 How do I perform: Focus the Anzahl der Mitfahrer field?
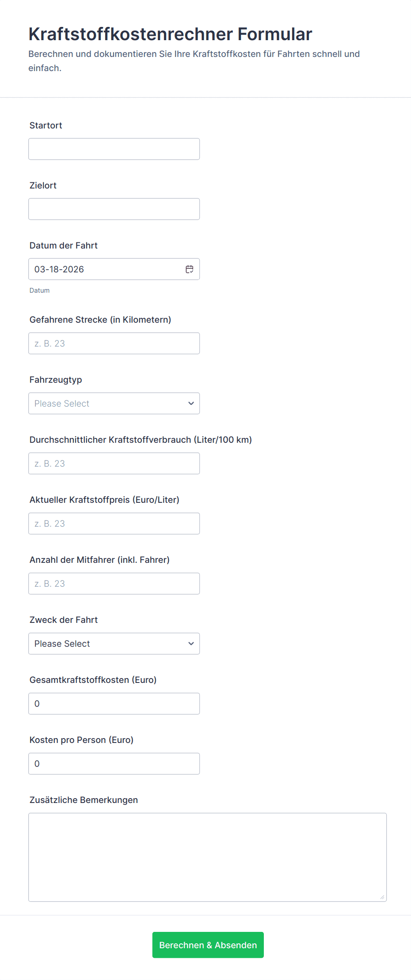pos(114,584)
